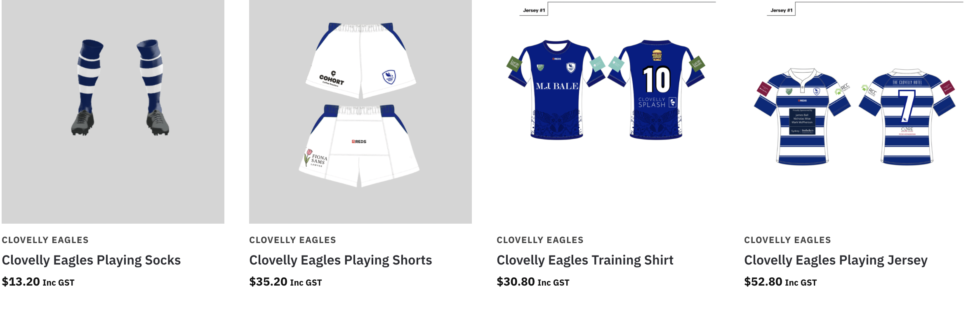Click the Clovelly Eagles Playing Shorts title
The width and height of the screenshot is (980, 312).
point(341,260)
